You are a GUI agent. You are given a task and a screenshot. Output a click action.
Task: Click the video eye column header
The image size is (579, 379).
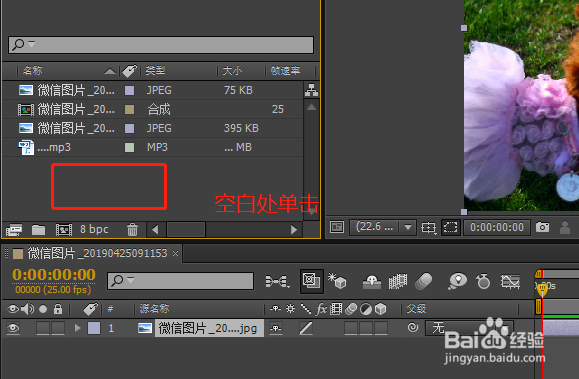coord(13,309)
